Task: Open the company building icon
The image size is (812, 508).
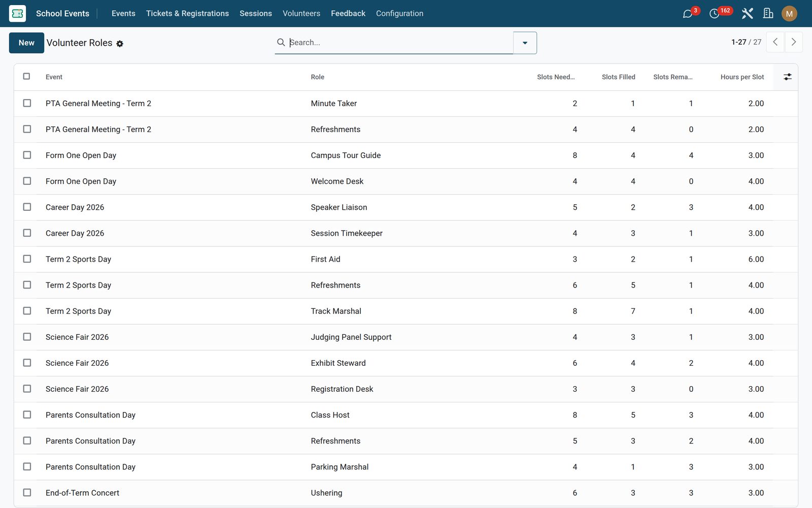Action: (768, 13)
